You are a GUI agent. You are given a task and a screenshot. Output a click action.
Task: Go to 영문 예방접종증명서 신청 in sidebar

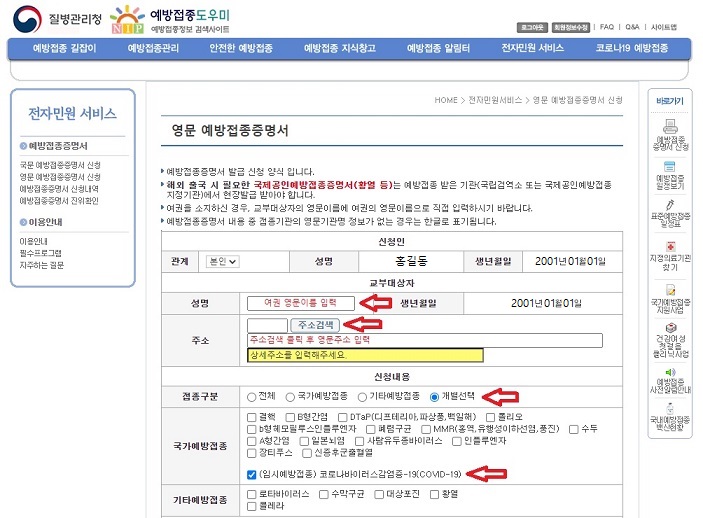pos(60,177)
